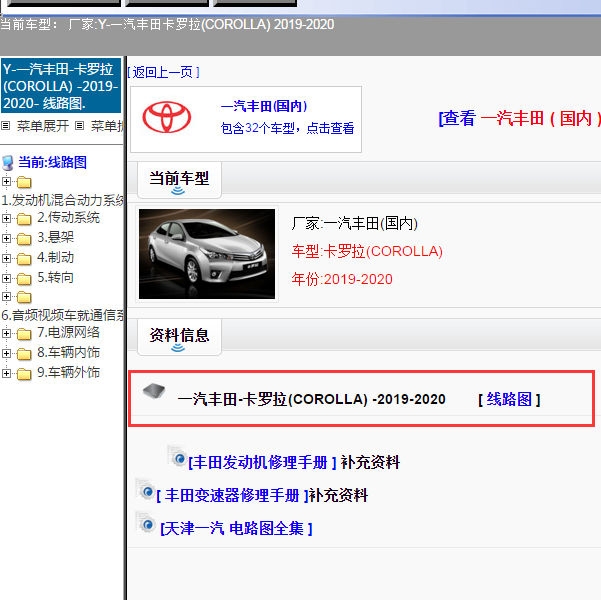Expand the 5.转向 tree node
The width and height of the screenshot is (601, 600).
pos(6,278)
